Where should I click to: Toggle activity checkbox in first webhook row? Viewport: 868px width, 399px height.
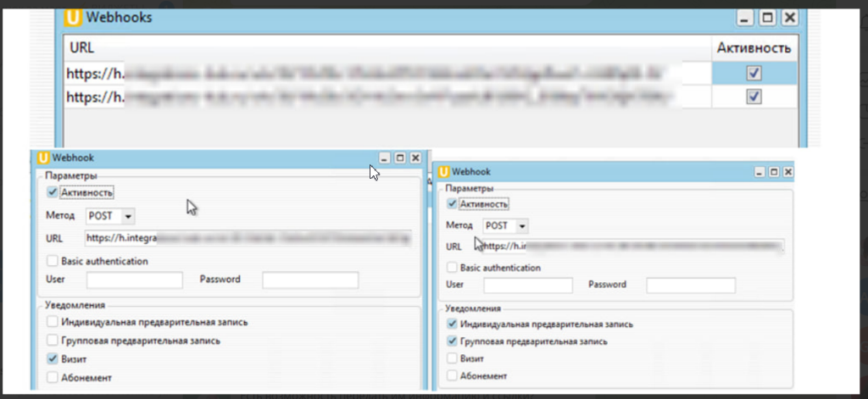point(754,74)
